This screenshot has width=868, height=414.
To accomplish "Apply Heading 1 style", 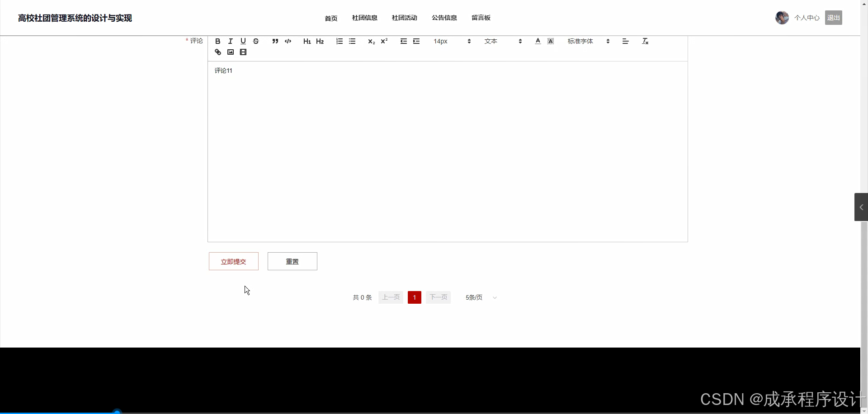I will pos(307,41).
